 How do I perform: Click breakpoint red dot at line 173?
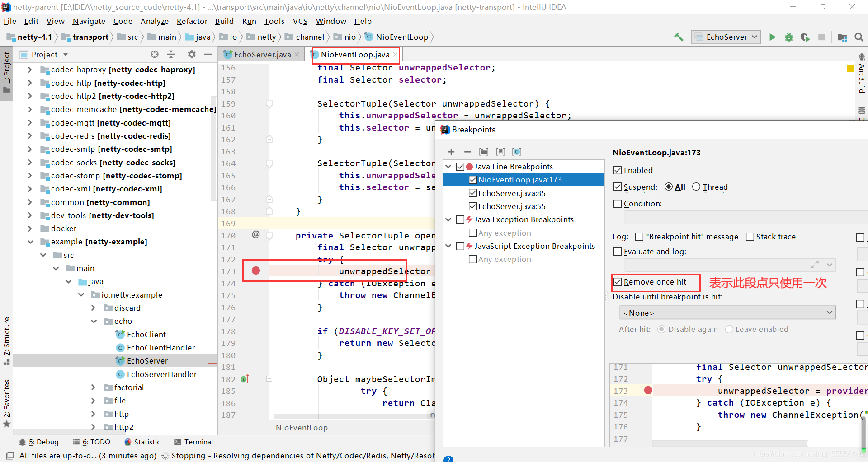click(x=256, y=271)
